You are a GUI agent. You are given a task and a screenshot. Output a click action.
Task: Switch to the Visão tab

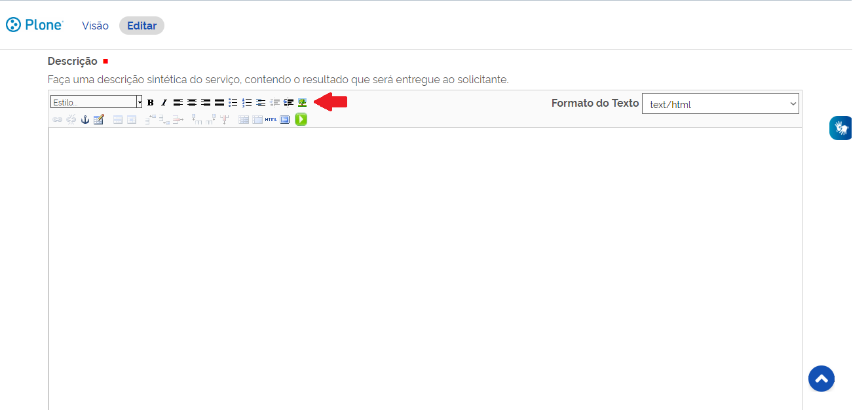point(95,26)
